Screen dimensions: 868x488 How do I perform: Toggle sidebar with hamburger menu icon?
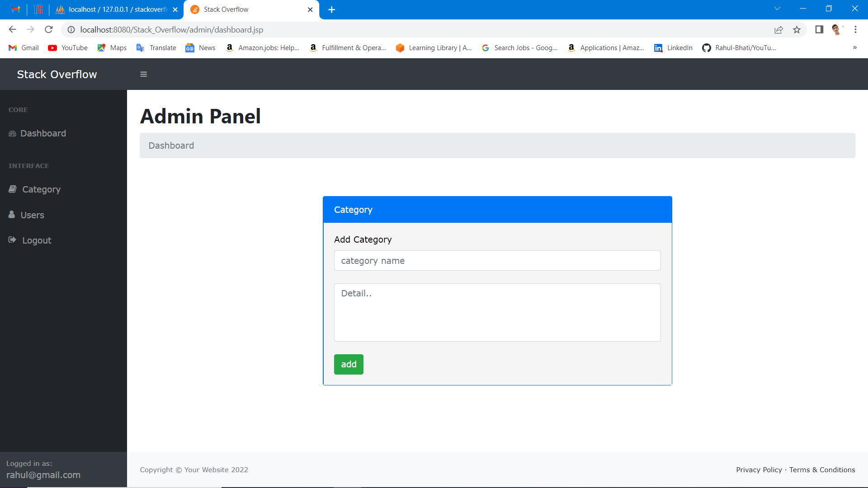pos(144,75)
